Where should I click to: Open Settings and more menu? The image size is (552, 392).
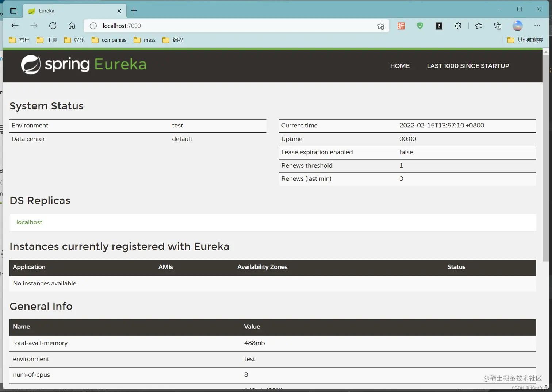[x=537, y=26]
